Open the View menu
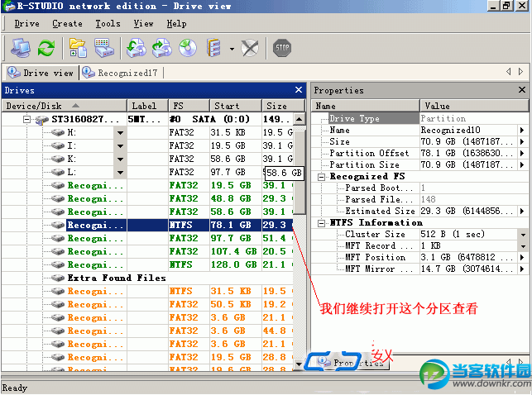 143,24
